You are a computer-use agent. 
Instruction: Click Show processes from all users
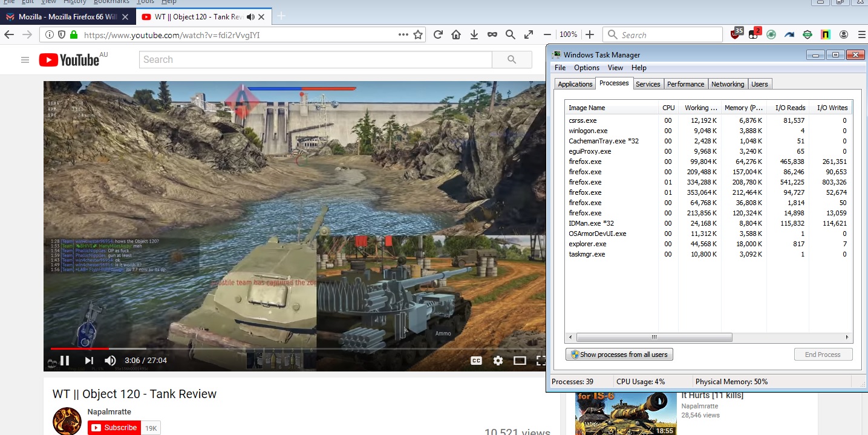point(619,355)
